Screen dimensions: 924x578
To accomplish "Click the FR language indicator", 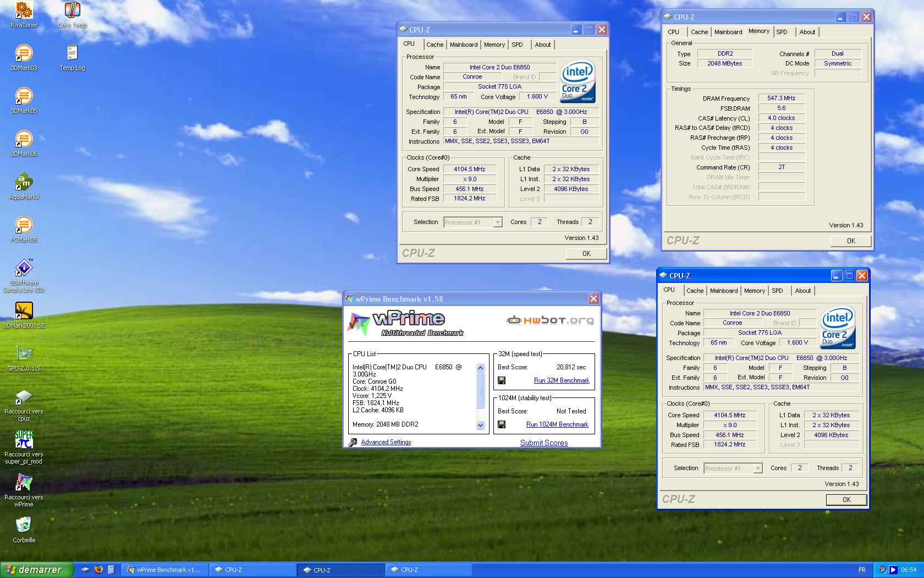I will tap(862, 570).
